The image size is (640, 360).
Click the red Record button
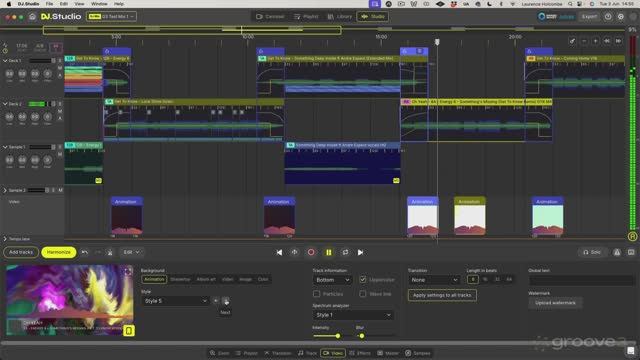point(311,252)
